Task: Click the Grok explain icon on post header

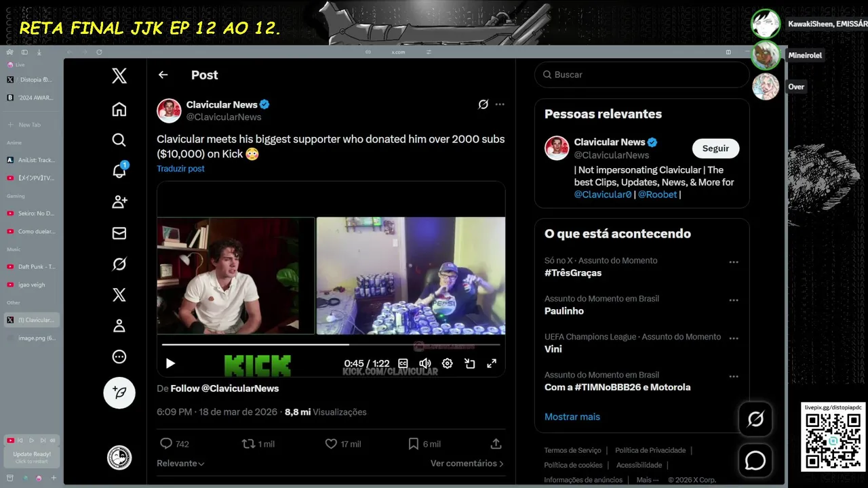Action: [484, 104]
